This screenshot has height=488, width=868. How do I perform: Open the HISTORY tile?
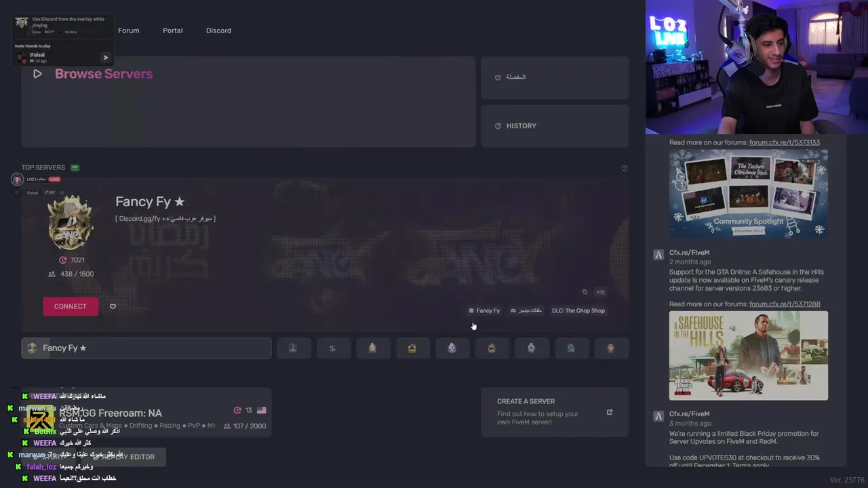(555, 126)
